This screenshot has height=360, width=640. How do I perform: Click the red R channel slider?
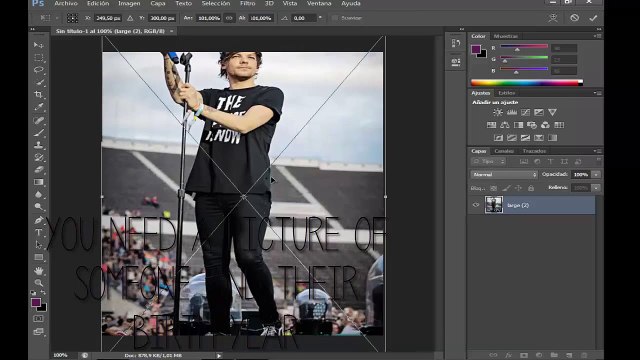524,47
